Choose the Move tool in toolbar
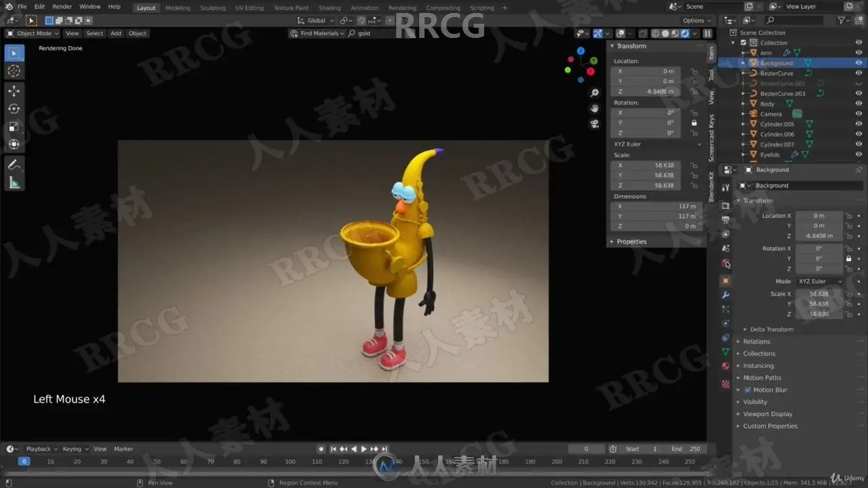The height and width of the screenshot is (488, 868). point(14,91)
